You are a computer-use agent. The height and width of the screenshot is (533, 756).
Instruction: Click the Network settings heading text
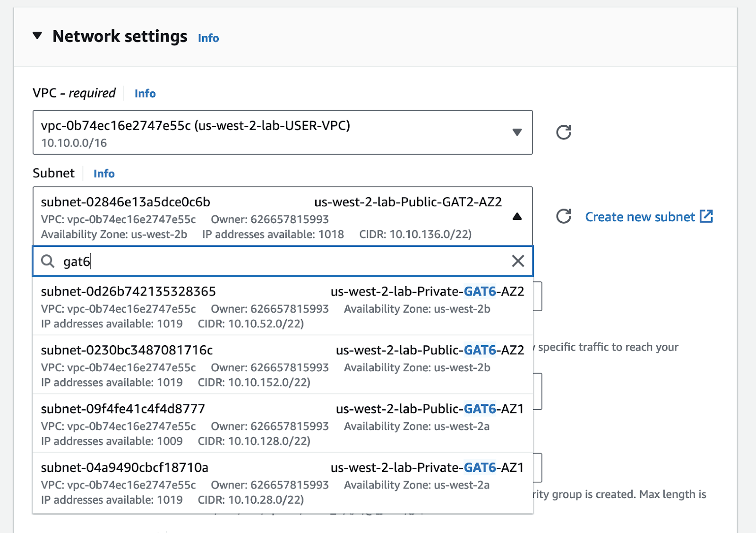click(120, 36)
